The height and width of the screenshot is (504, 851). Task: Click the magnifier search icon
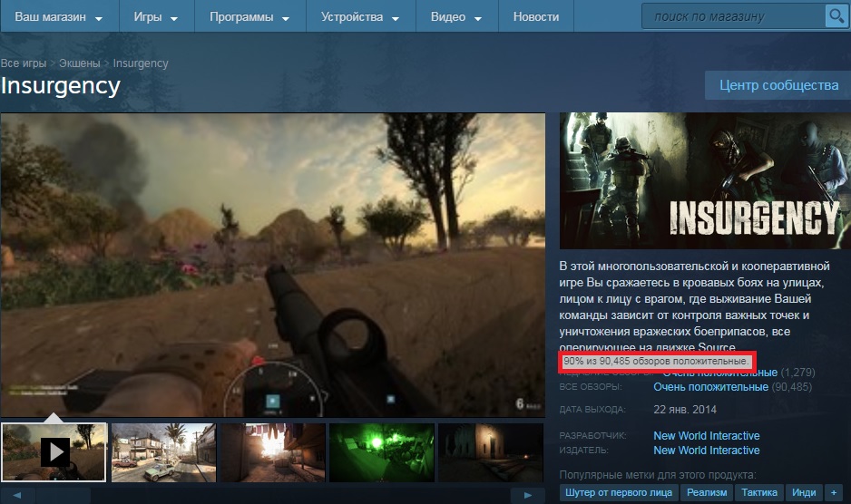coord(836,15)
